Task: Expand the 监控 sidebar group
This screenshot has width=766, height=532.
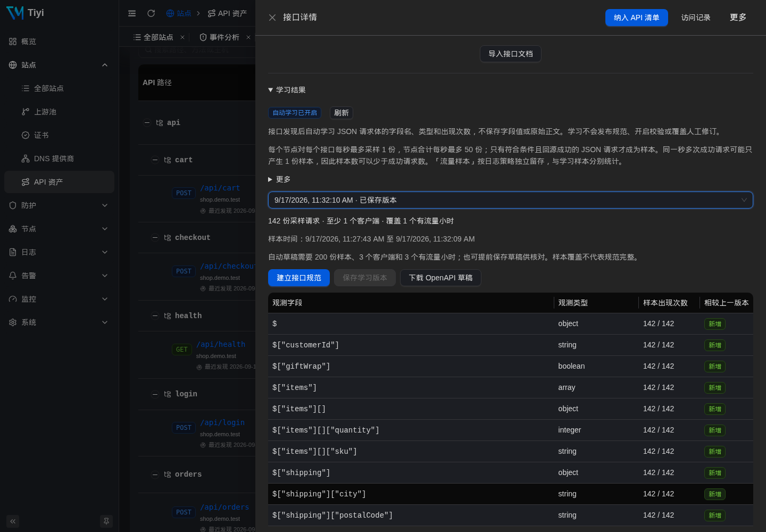Action: (x=59, y=299)
